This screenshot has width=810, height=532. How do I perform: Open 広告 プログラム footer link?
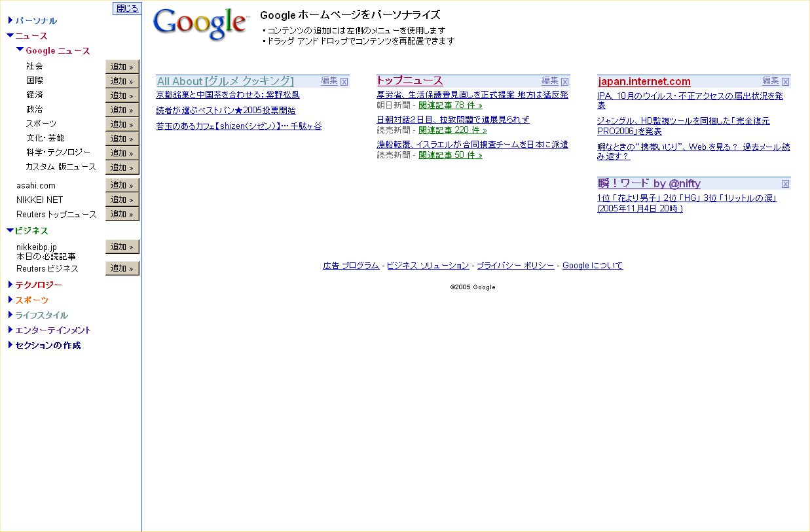(x=351, y=266)
